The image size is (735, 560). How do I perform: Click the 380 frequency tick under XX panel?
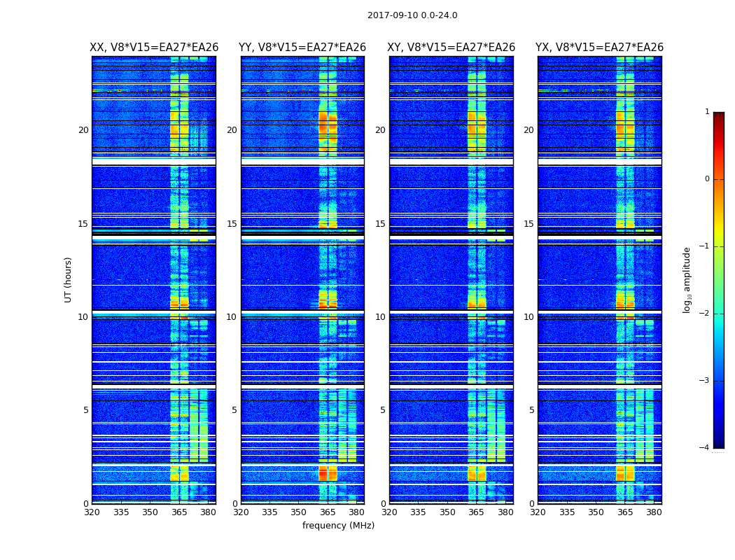click(x=208, y=512)
